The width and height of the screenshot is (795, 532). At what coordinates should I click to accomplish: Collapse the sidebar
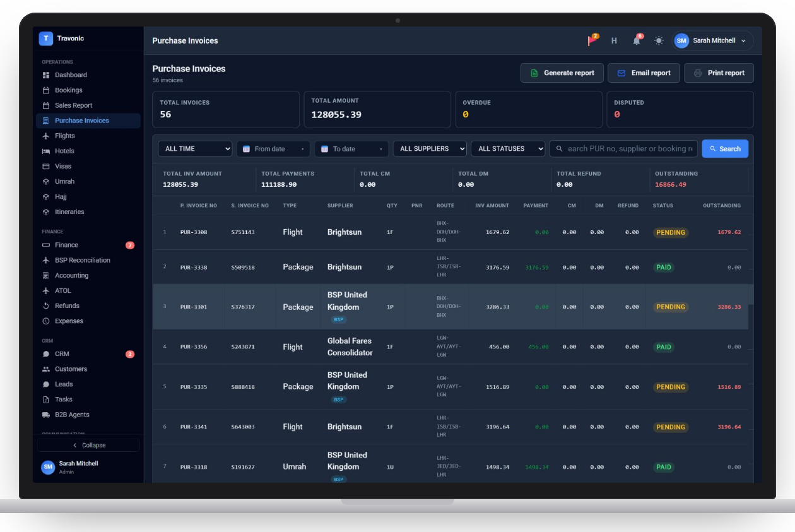click(x=88, y=445)
